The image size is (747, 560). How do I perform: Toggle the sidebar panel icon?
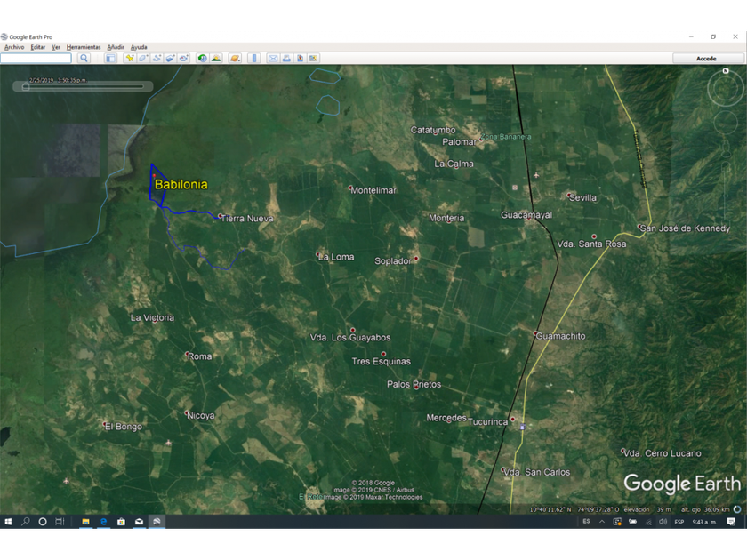pyautogui.click(x=110, y=58)
